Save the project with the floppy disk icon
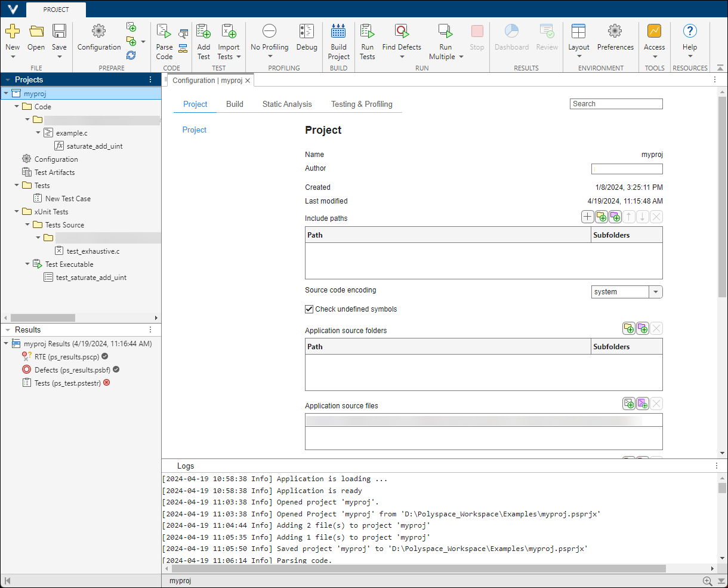 coord(59,31)
